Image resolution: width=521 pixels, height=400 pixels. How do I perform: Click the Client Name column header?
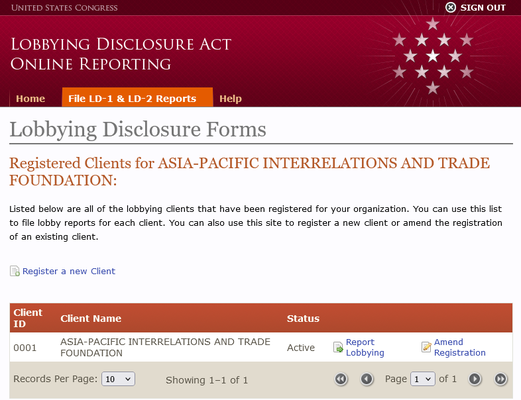click(x=91, y=318)
